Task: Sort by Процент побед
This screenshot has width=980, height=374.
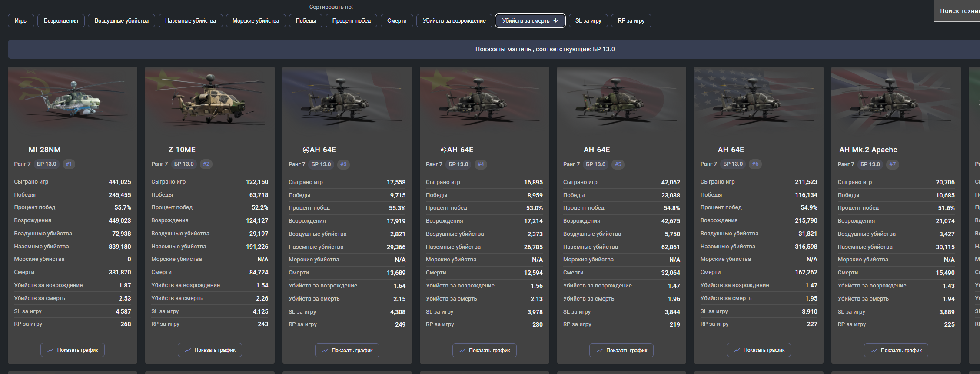Action: coord(352,21)
